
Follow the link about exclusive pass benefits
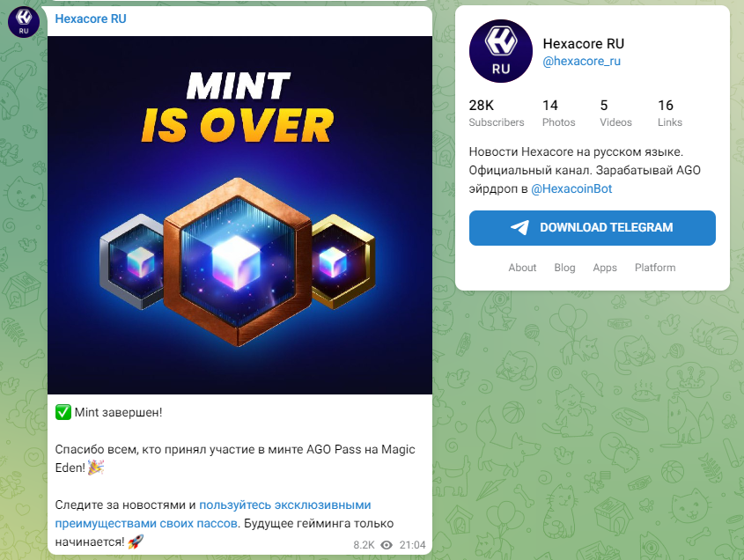click(x=213, y=514)
